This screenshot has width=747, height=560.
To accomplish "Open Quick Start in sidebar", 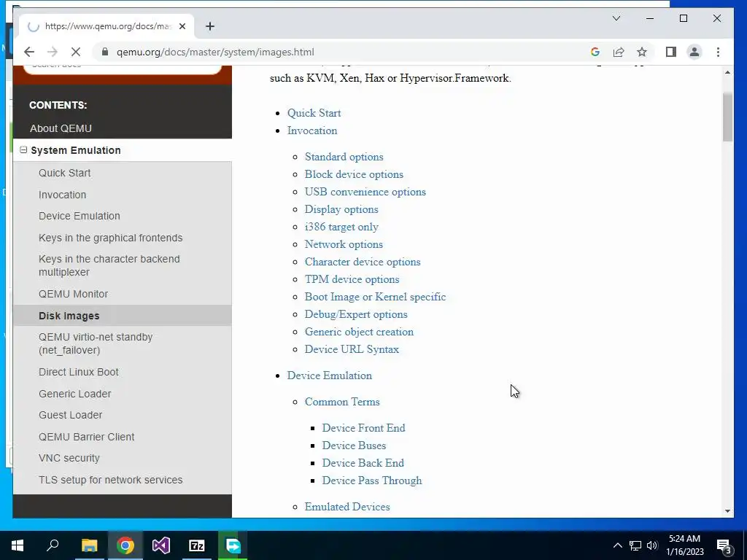I will click(x=64, y=173).
